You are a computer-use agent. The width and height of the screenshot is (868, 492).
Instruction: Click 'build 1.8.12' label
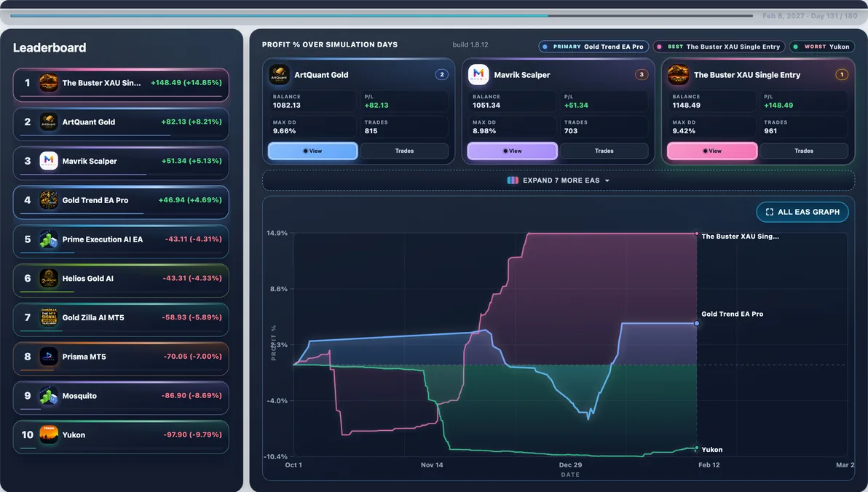470,45
